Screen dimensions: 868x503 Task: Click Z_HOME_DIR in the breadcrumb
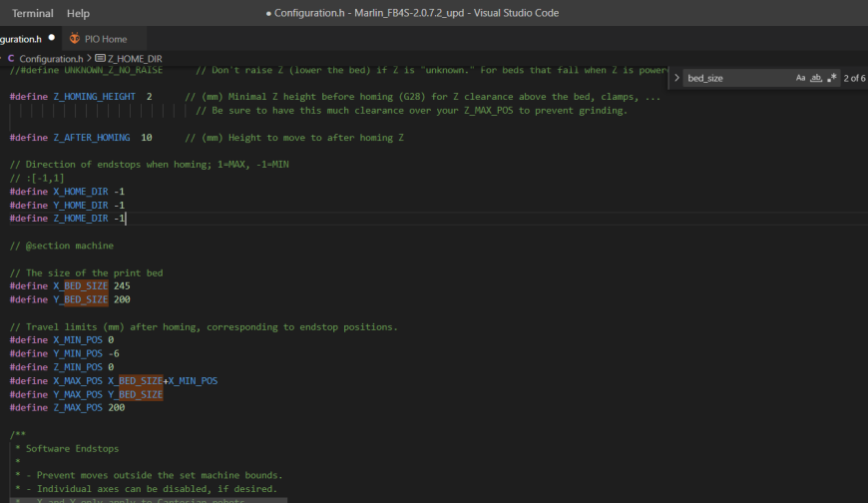pyautogui.click(x=135, y=58)
